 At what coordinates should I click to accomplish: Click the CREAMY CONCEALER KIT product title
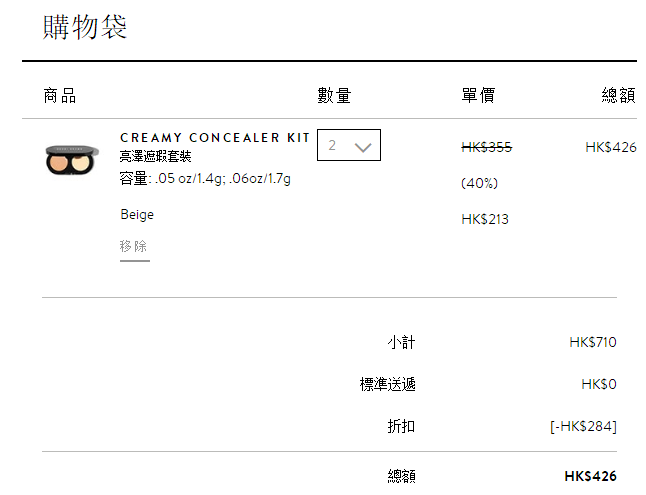215,138
